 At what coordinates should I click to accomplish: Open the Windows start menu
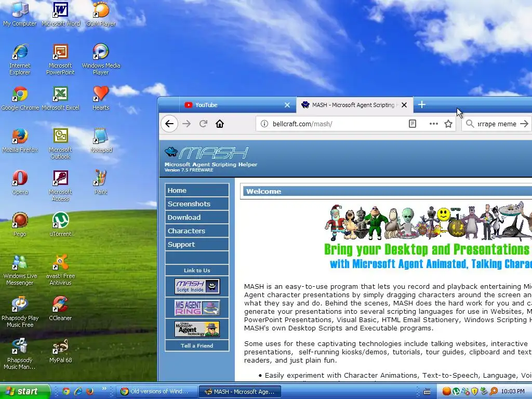point(24,391)
